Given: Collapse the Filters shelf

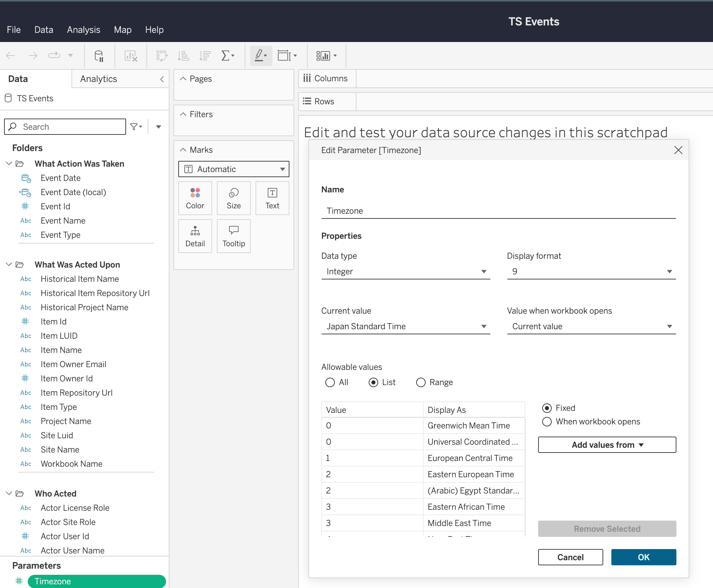Looking at the screenshot, I should (x=183, y=114).
